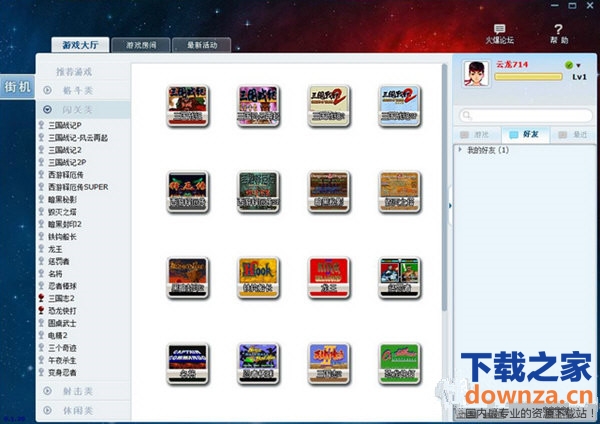Select 三国战记P in the sidebar list

tap(65, 125)
